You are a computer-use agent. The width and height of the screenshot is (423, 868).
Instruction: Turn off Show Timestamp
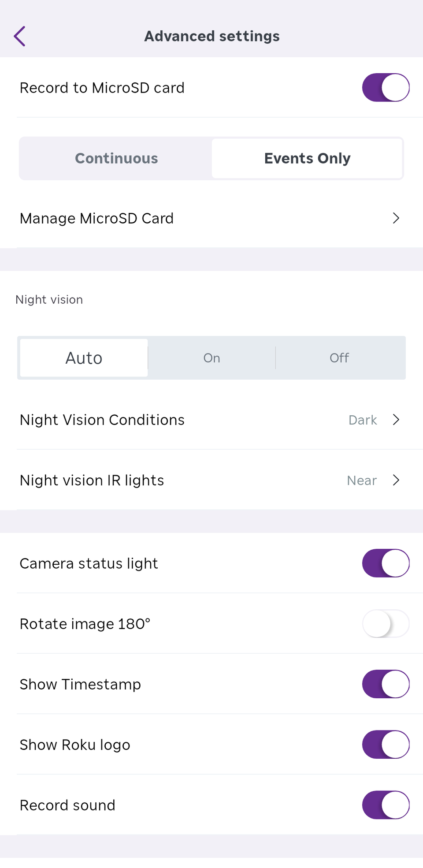coord(386,684)
